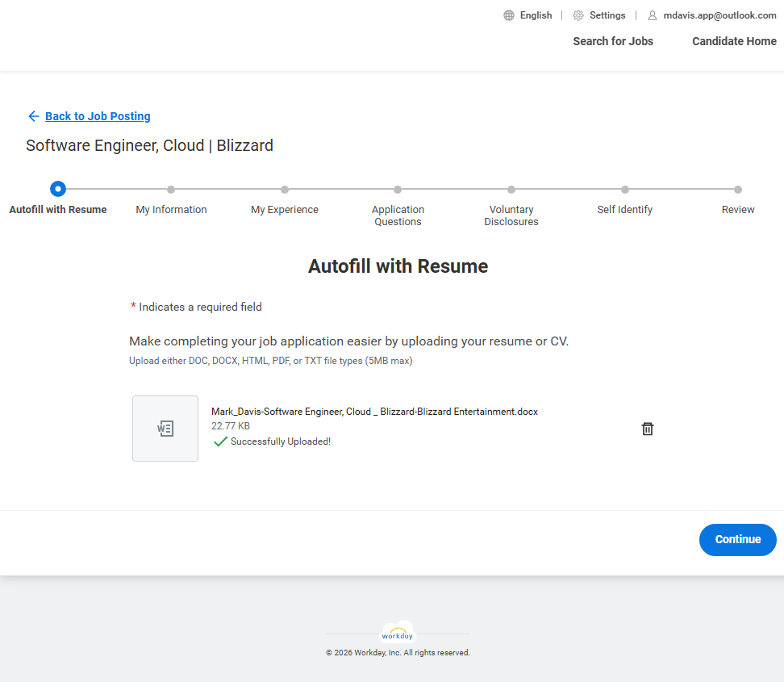Image resolution: width=784 pixels, height=682 pixels.
Task: Select the Autofill with Resume step circle
Action: tap(58, 189)
